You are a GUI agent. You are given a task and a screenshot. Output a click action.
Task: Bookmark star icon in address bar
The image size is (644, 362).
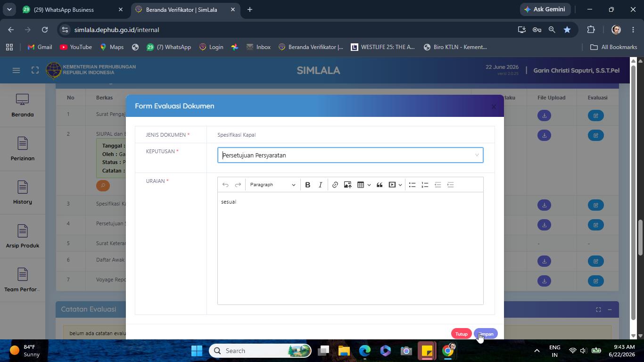[x=567, y=30]
